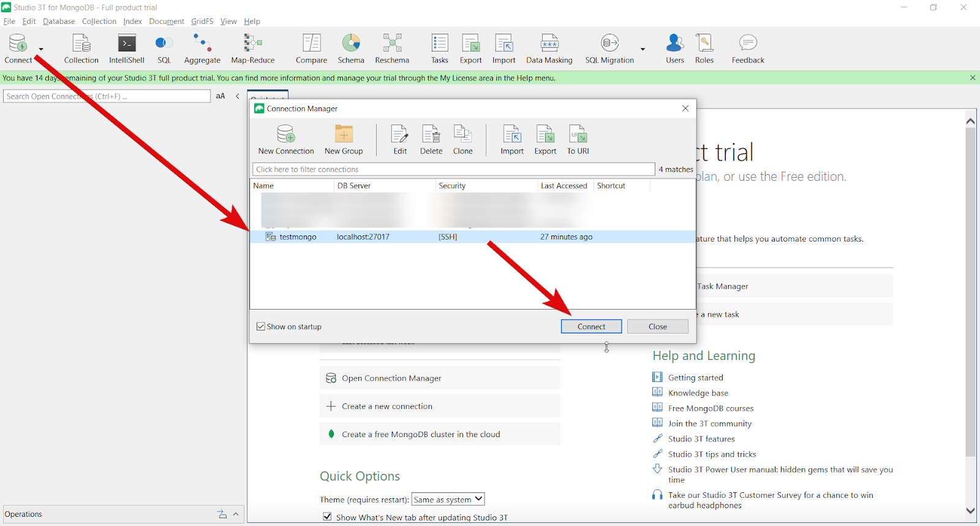Click the Feedback toolbar icon
The width and height of the screenshot is (980, 526).
[x=748, y=48]
